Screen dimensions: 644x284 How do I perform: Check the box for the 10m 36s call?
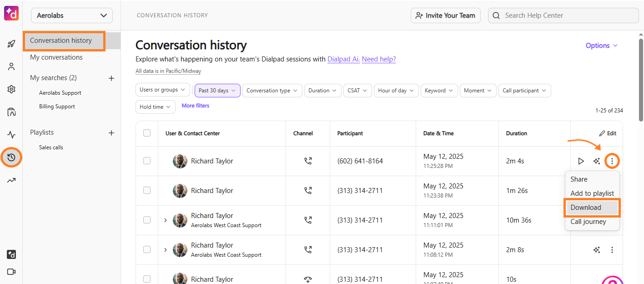coord(147,220)
